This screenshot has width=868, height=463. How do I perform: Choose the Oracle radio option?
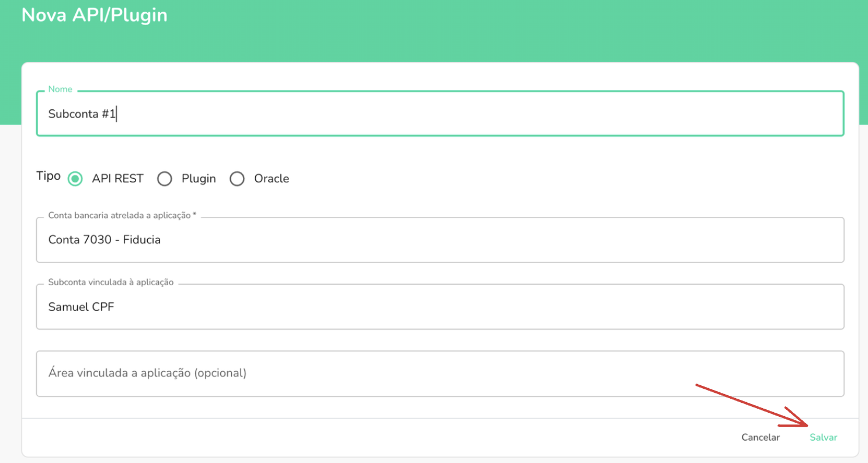(x=237, y=179)
